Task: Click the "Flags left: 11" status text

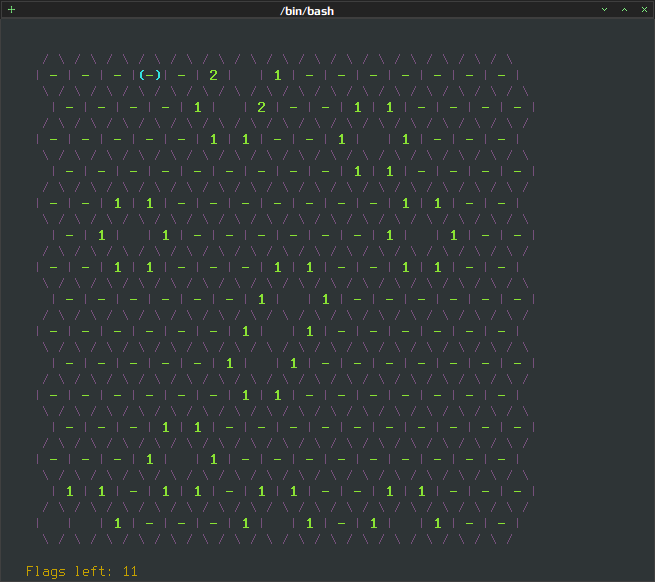Action: (81, 571)
